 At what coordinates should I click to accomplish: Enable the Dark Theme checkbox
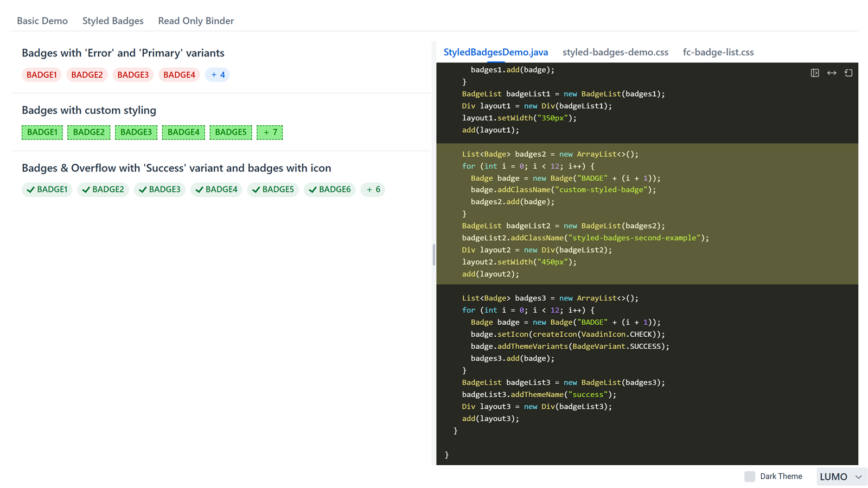coord(750,477)
